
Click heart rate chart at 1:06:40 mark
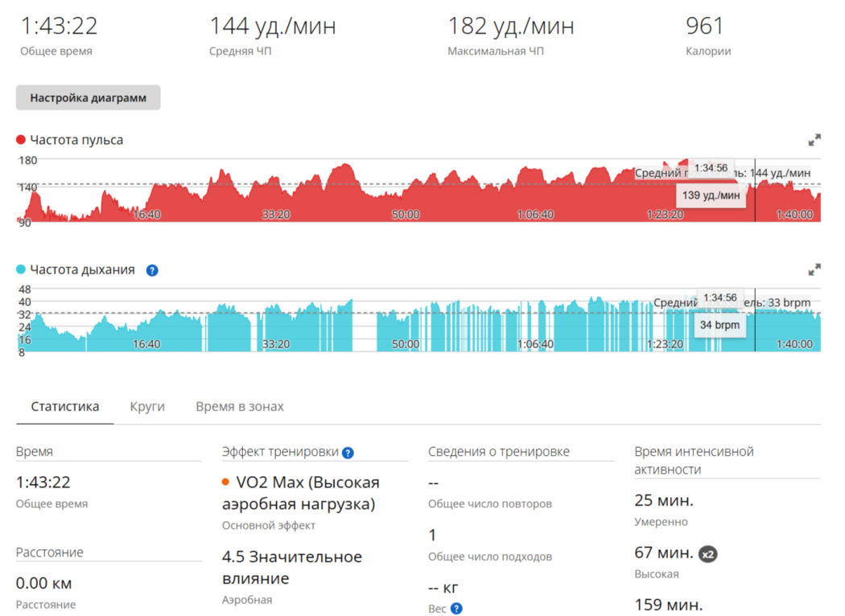(x=535, y=214)
